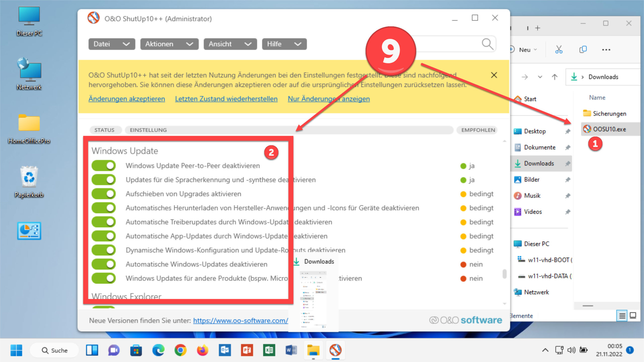Click the Copy icon in Explorer toolbar

click(x=583, y=49)
